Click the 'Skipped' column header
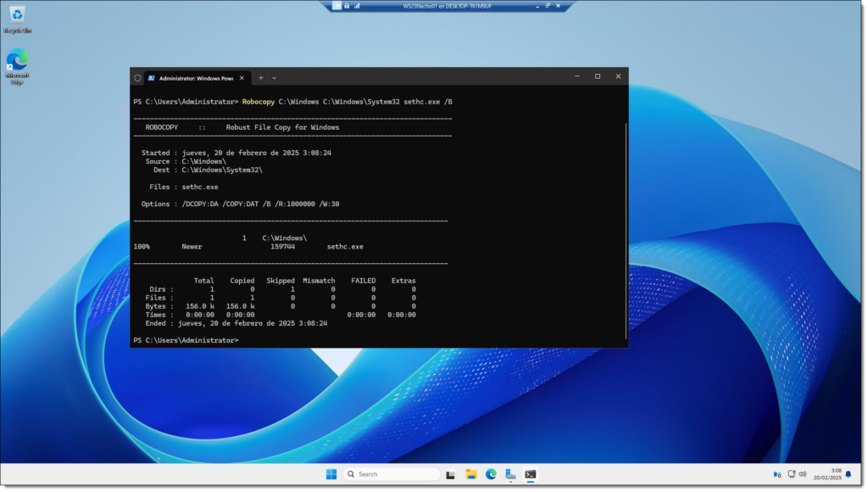 click(280, 281)
